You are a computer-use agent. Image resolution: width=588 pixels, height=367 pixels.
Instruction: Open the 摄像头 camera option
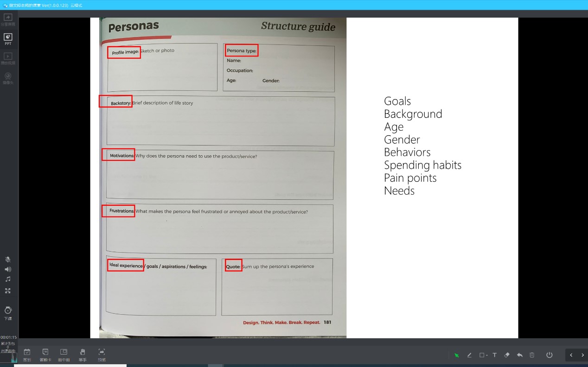[8, 78]
